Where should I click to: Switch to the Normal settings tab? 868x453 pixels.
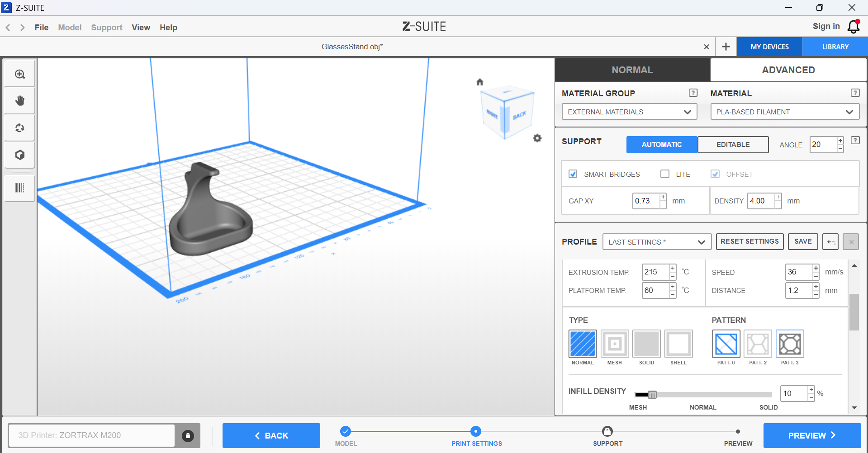(632, 70)
